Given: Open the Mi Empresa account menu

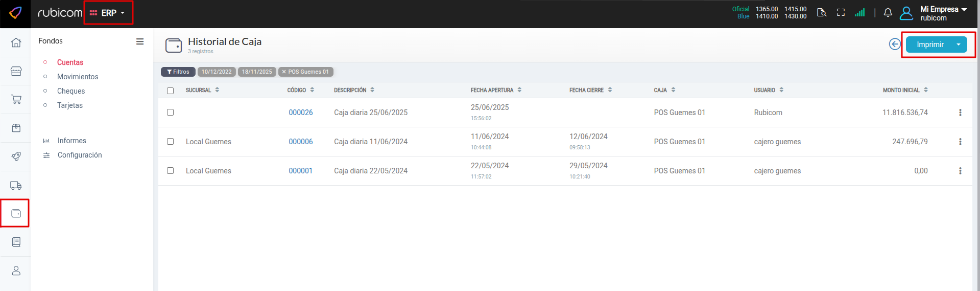Looking at the screenshot, I should (x=943, y=13).
